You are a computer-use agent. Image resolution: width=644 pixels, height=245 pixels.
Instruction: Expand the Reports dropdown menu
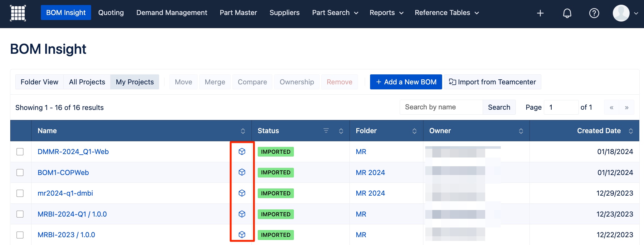click(x=386, y=13)
